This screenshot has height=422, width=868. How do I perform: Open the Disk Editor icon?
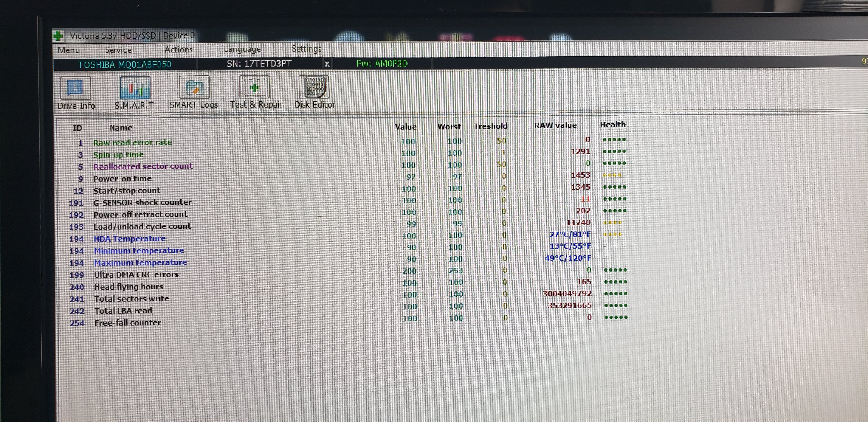pos(314,87)
